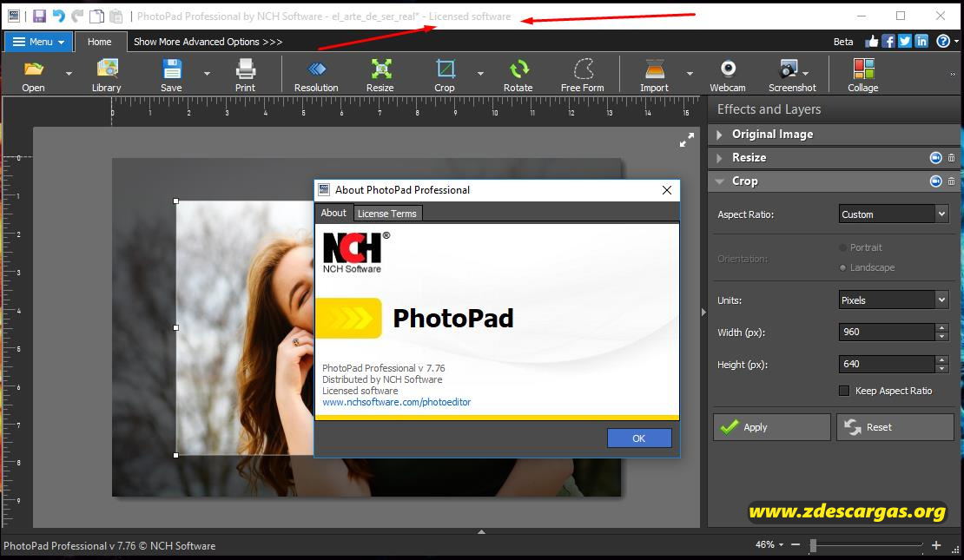This screenshot has width=964, height=560.
Task: Rotate the image with Rotate tool
Action: pyautogui.click(x=518, y=76)
